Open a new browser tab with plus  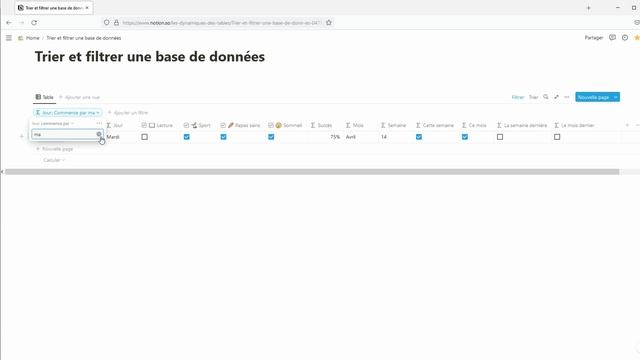point(589,8)
